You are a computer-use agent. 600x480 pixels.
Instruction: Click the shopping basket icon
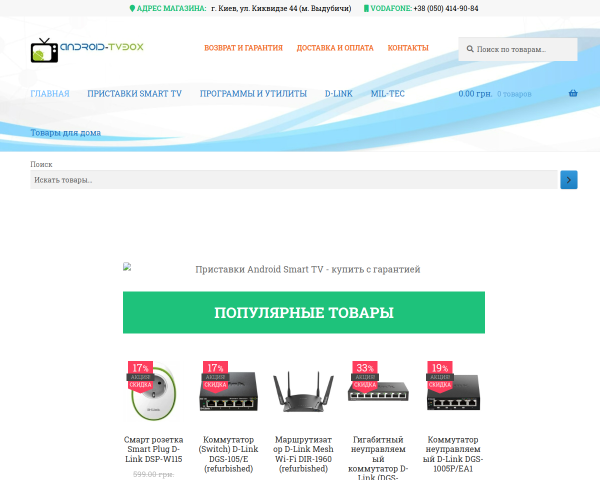(x=573, y=93)
